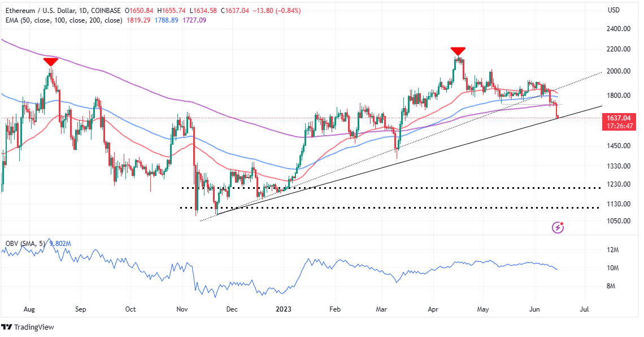This screenshot has width=644, height=337.
Task: Click the Jul label on the time axis
Action: 585,309
